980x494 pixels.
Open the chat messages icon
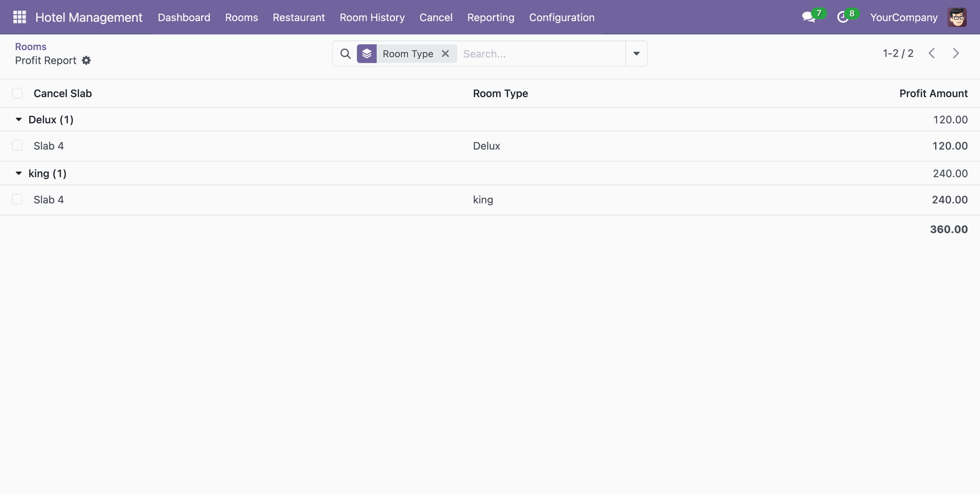(x=808, y=17)
